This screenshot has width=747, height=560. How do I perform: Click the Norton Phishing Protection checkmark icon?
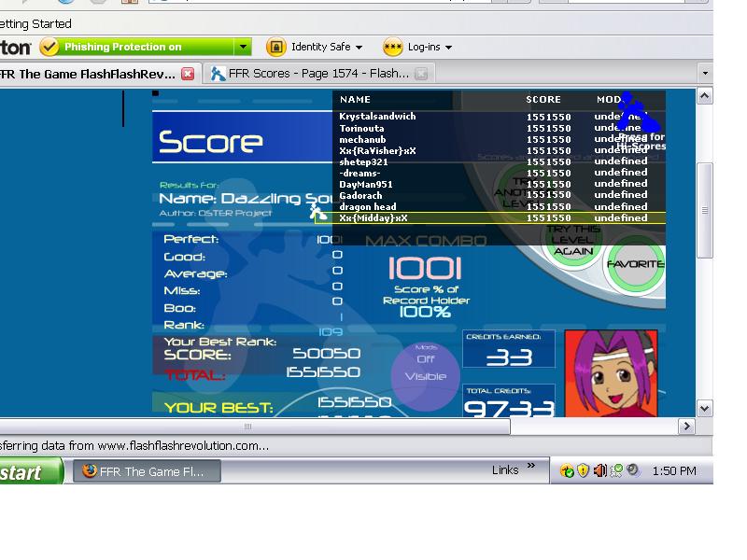[x=49, y=47]
